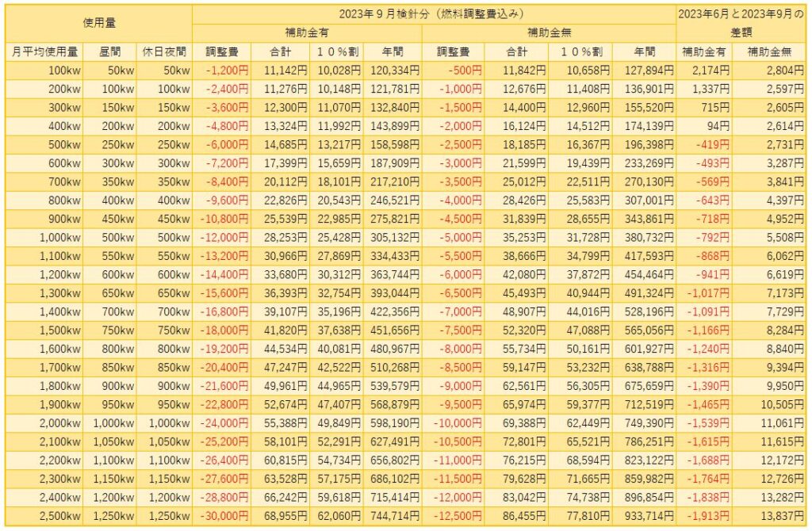
Task: Select the 月平均使用量 column header
Action: click(44, 52)
